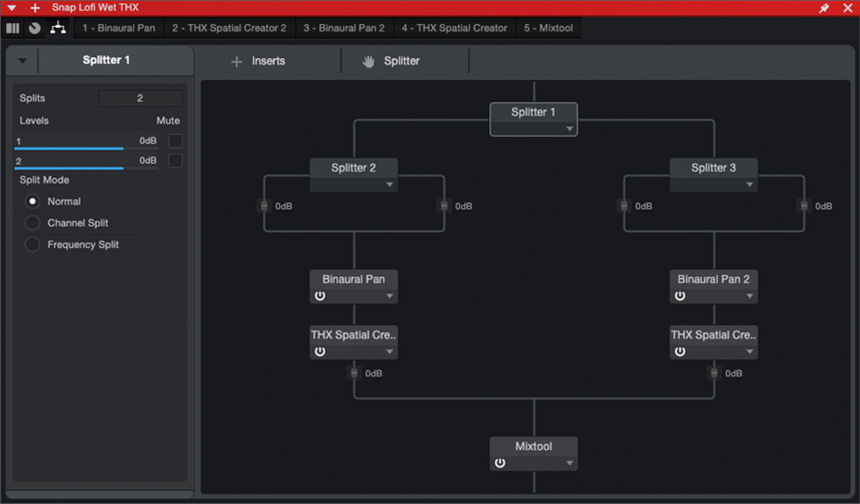
Task: Bypass the Mixtool plugin with its power button
Action: click(500, 463)
